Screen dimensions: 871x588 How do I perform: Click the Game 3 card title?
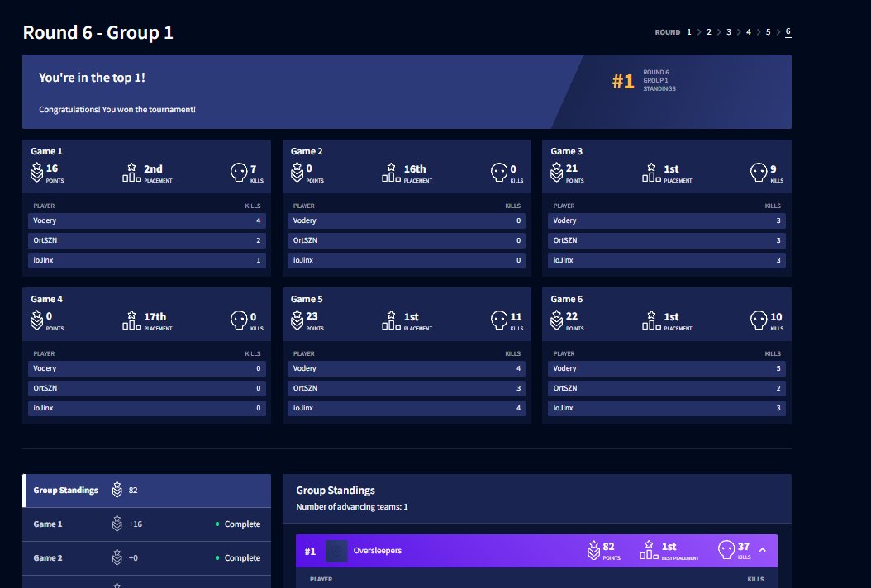click(x=567, y=151)
